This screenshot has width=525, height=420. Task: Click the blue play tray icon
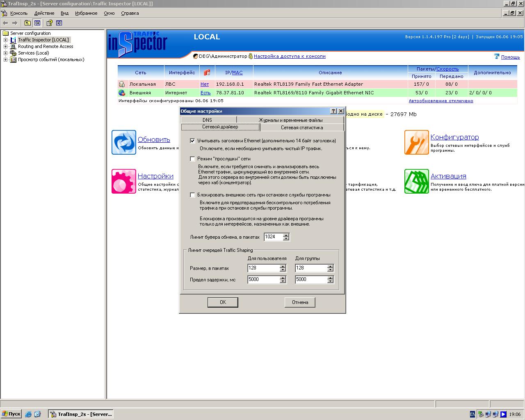click(x=503, y=414)
